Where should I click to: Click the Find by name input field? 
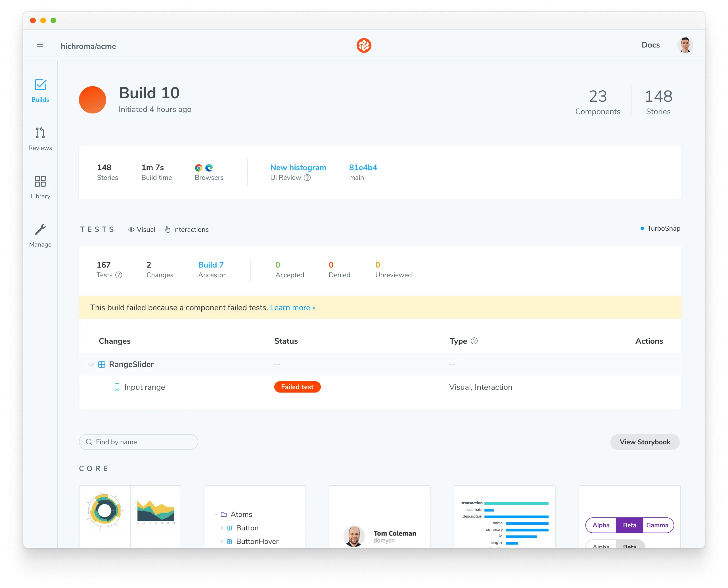coord(138,442)
